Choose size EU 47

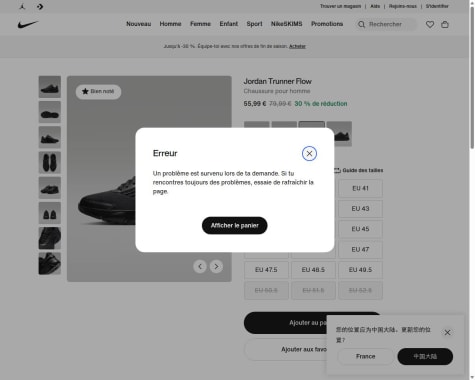[360, 249]
